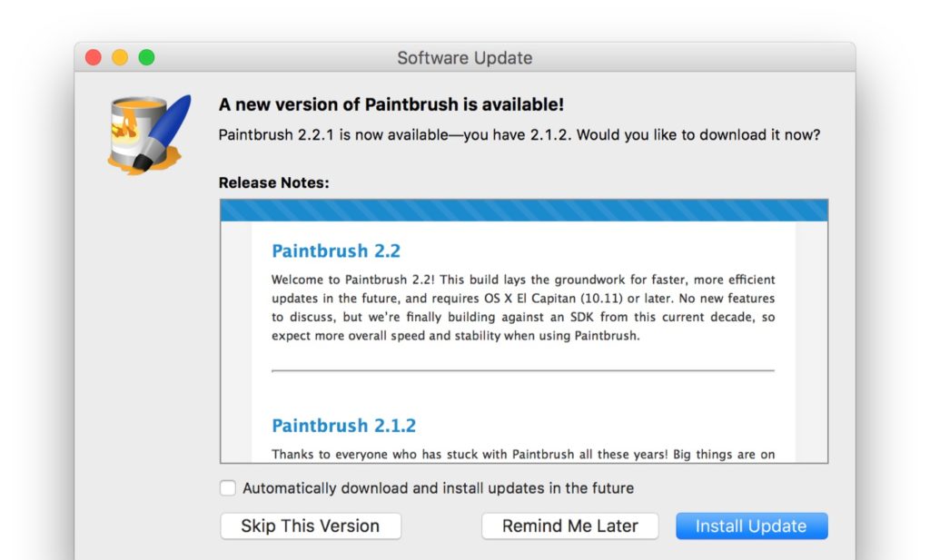This screenshot has width=930, height=560.
Task: Click the Remind Me Later button
Action: coord(569,526)
